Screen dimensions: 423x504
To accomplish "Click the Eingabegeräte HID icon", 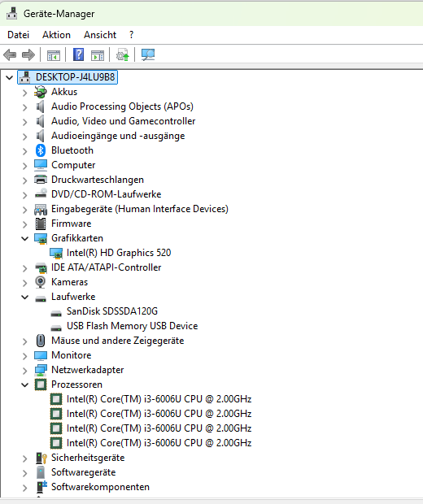I will (x=41, y=210).
